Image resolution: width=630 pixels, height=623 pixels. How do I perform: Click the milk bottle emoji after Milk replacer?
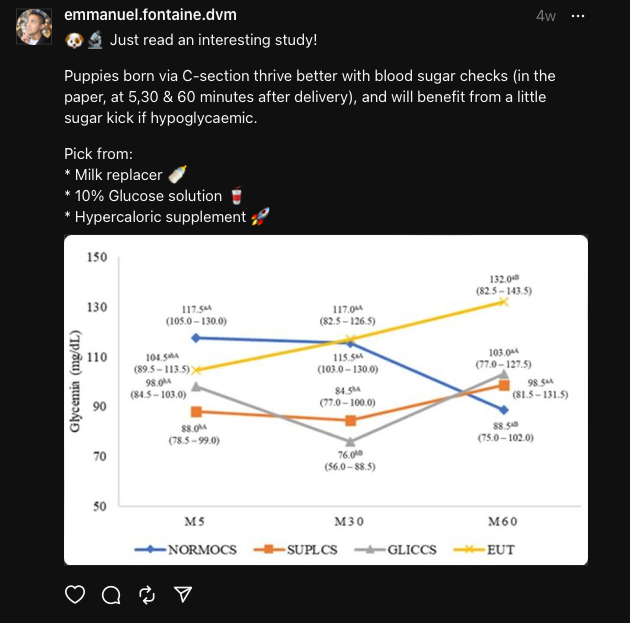[178, 175]
